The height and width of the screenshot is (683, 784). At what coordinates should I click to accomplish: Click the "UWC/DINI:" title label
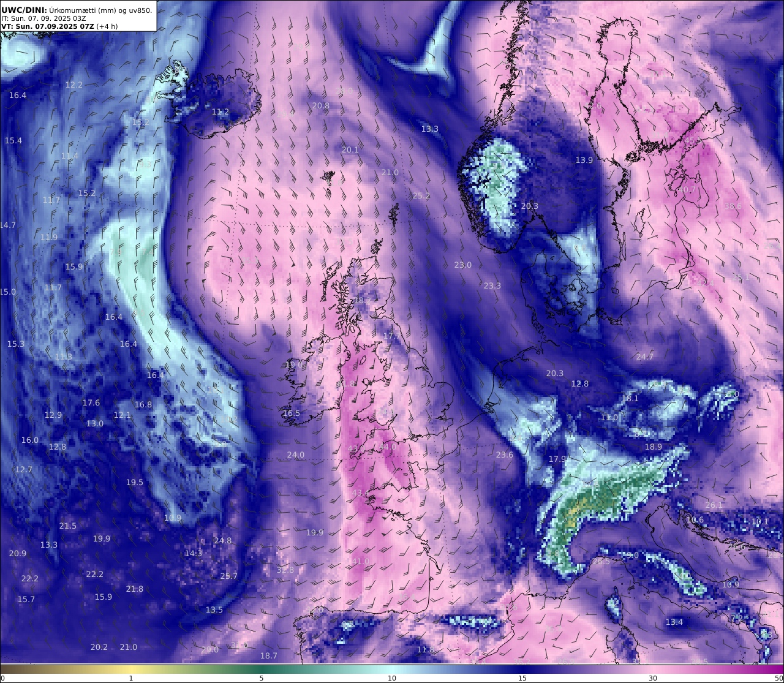point(24,10)
